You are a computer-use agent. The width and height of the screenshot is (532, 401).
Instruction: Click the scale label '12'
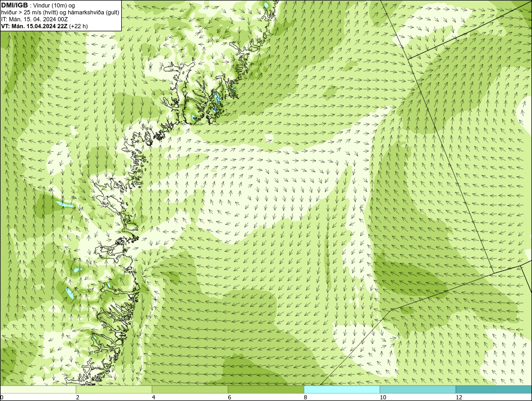pos(459,397)
